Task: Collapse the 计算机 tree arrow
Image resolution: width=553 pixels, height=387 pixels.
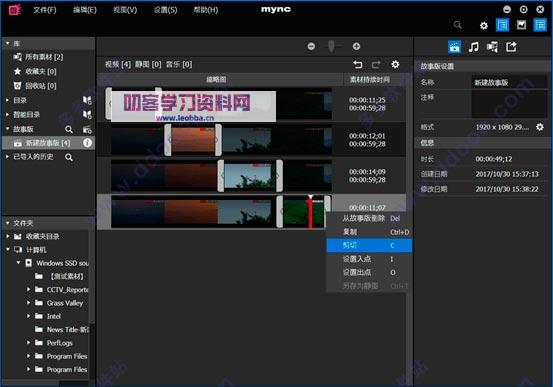Action: pyautogui.click(x=7, y=249)
